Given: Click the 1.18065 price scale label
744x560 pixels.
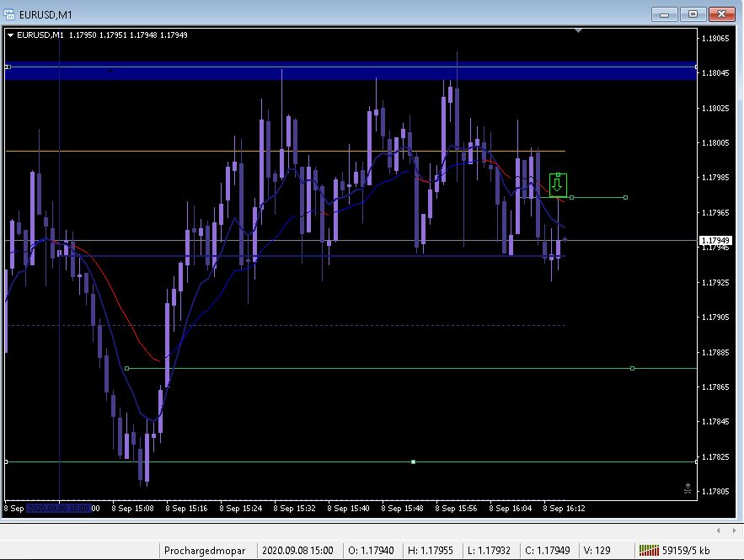Looking at the screenshot, I should (715, 39).
